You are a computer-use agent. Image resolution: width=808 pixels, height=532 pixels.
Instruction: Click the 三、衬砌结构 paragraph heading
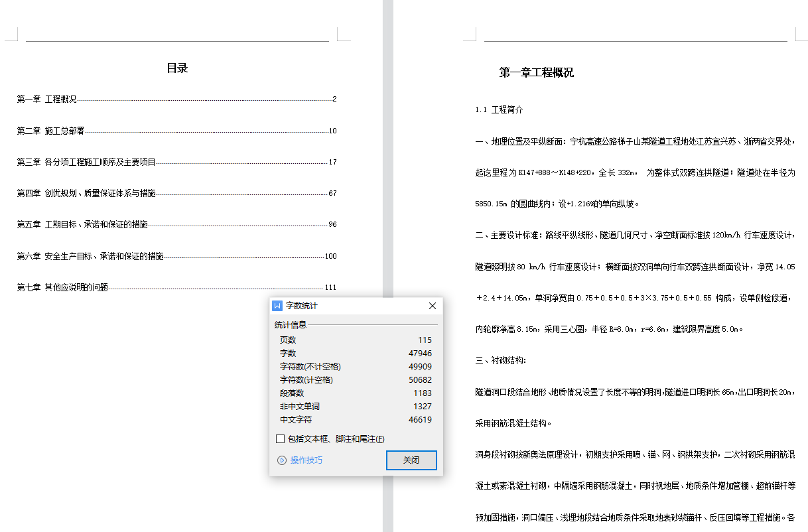click(x=501, y=361)
